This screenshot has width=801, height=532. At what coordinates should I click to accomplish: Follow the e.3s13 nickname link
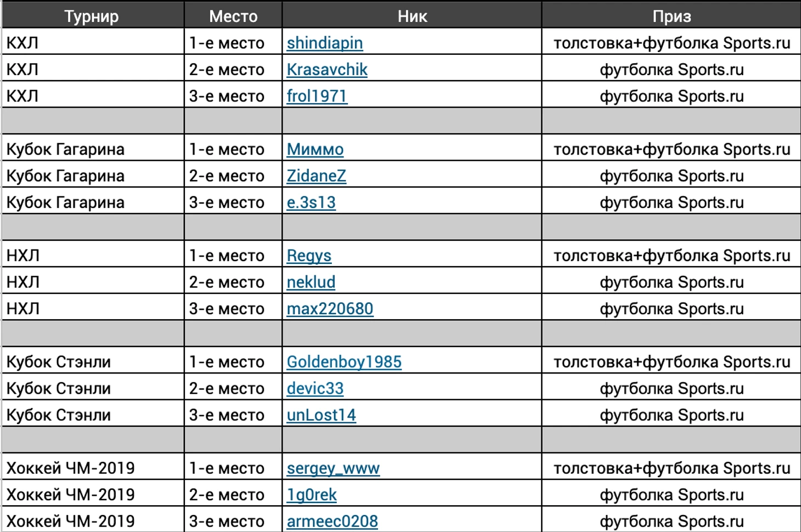tap(311, 202)
